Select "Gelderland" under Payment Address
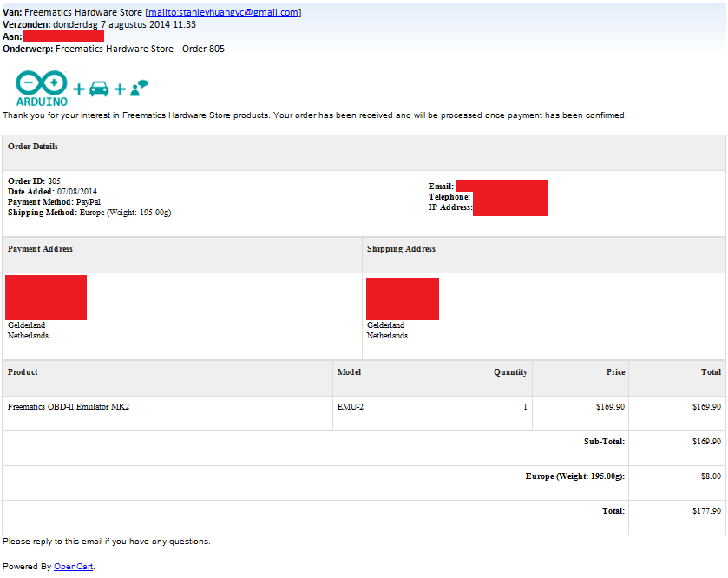Viewport: 728px width, 578px height. 26,325
